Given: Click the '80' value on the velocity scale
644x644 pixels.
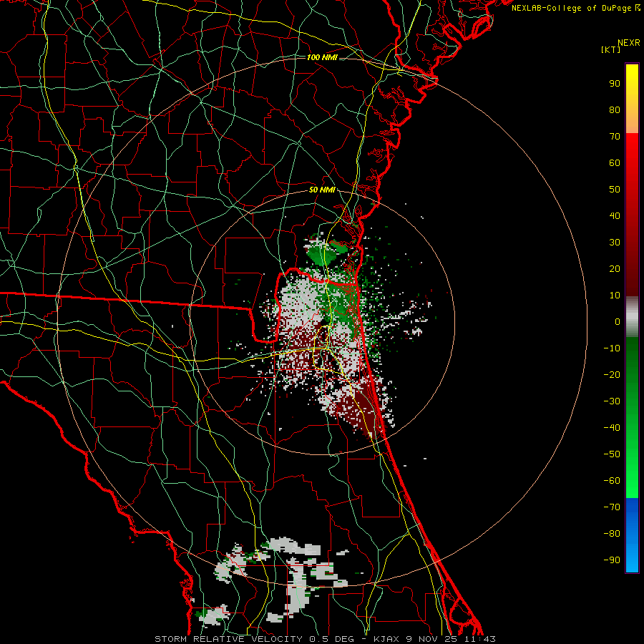Looking at the screenshot, I should click(x=615, y=110).
